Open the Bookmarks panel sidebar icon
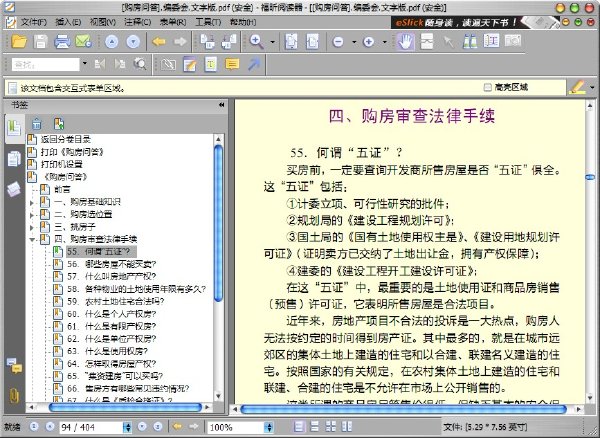This screenshot has height=438, width=600. tap(14, 128)
